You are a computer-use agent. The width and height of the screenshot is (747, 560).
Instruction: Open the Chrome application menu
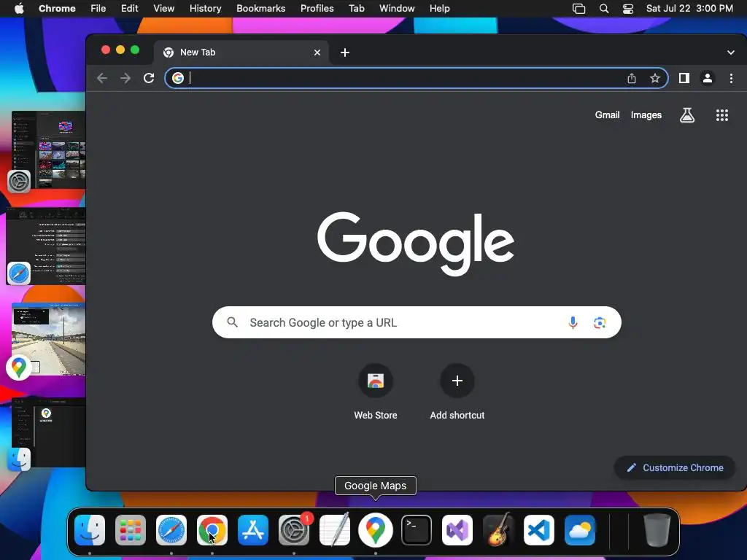[x=57, y=8]
